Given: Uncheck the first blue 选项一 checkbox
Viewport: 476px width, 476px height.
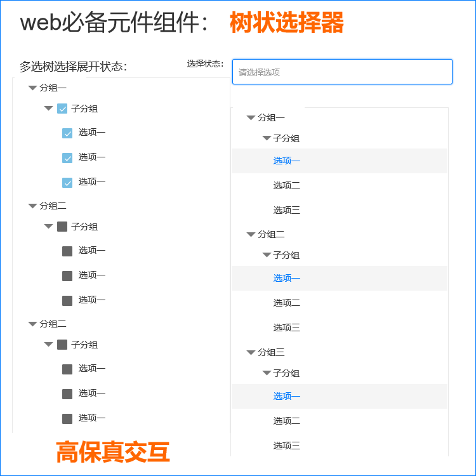Looking at the screenshot, I should coord(67,133).
